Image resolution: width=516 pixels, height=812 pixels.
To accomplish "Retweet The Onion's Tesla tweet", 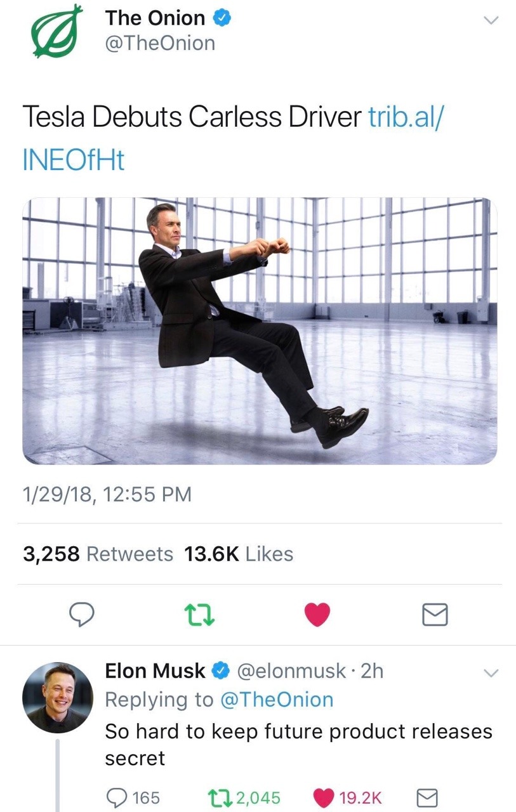I will [x=200, y=614].
